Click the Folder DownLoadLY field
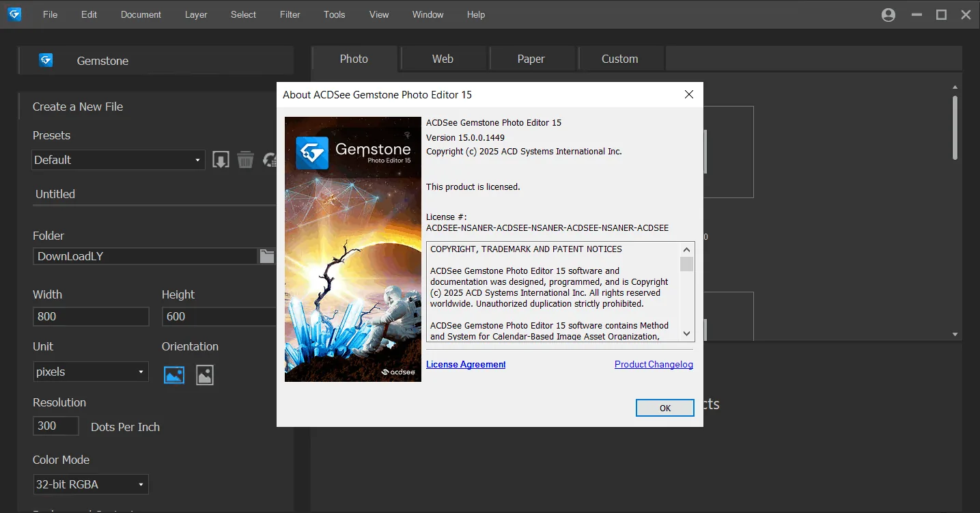 145,256
